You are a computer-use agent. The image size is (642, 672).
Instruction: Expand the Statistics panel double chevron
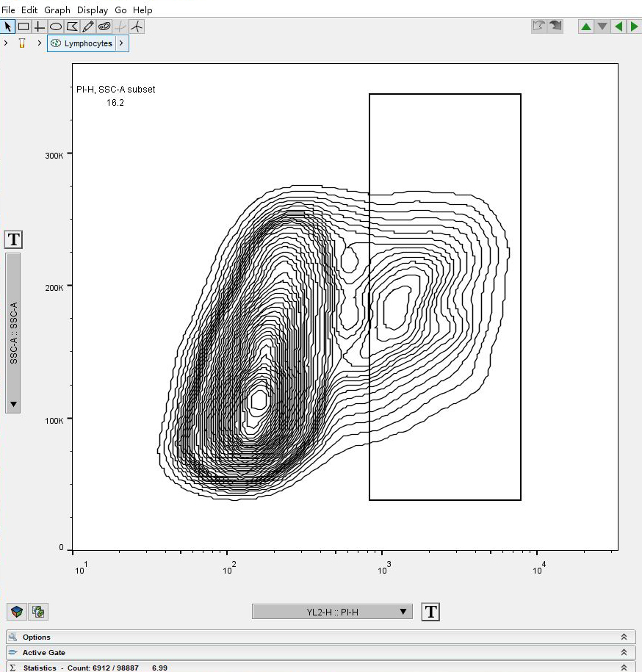coord(624,668)
